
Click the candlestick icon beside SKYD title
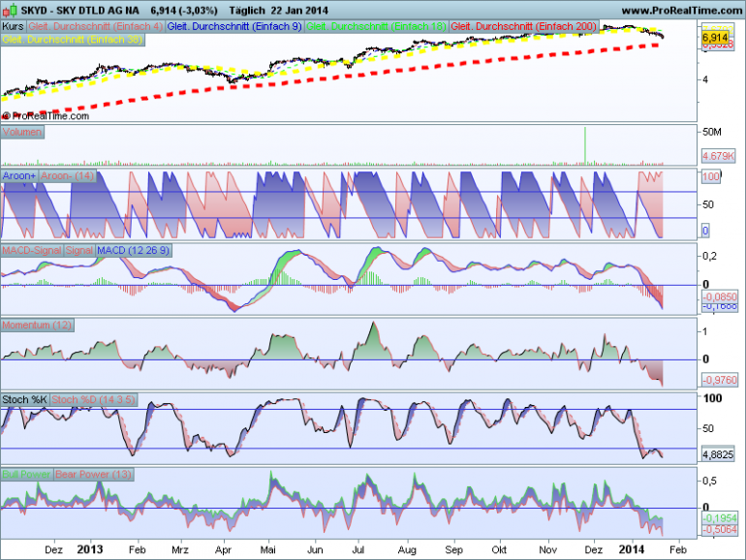10,10
